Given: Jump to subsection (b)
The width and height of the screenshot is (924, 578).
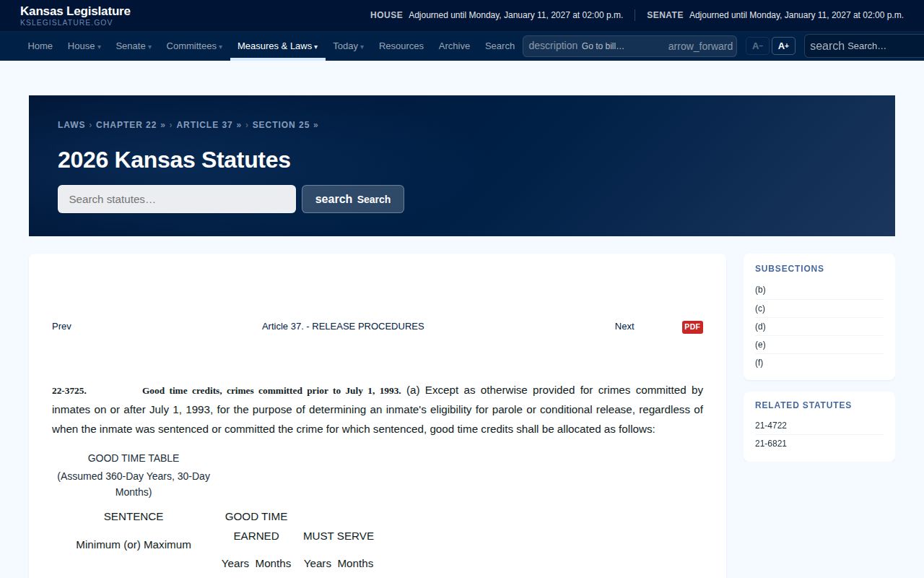Looking at the screenshot, I should [760, 290].
